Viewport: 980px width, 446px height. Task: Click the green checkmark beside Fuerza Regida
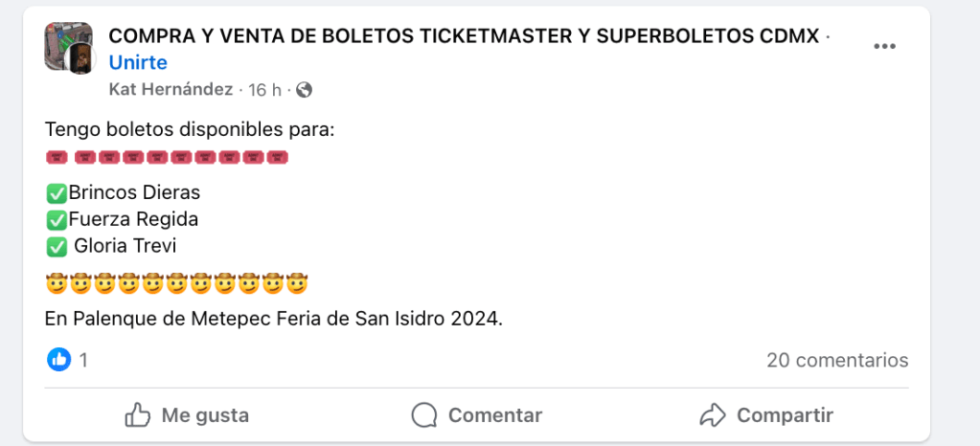tap(57, 219)
